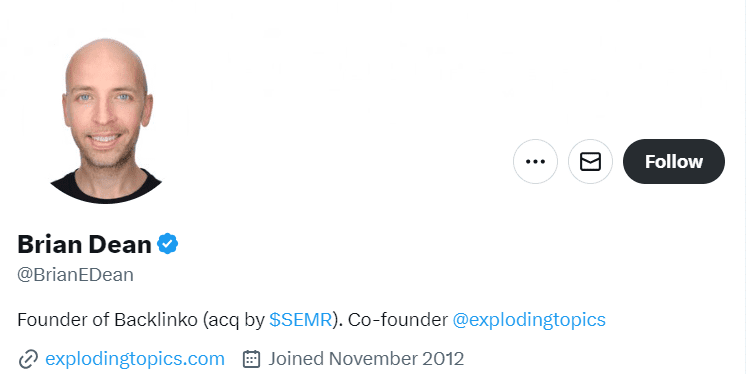Select the Brian Dean display name
The width and height of the screenshot is (749, 374).
coord(85,244)
